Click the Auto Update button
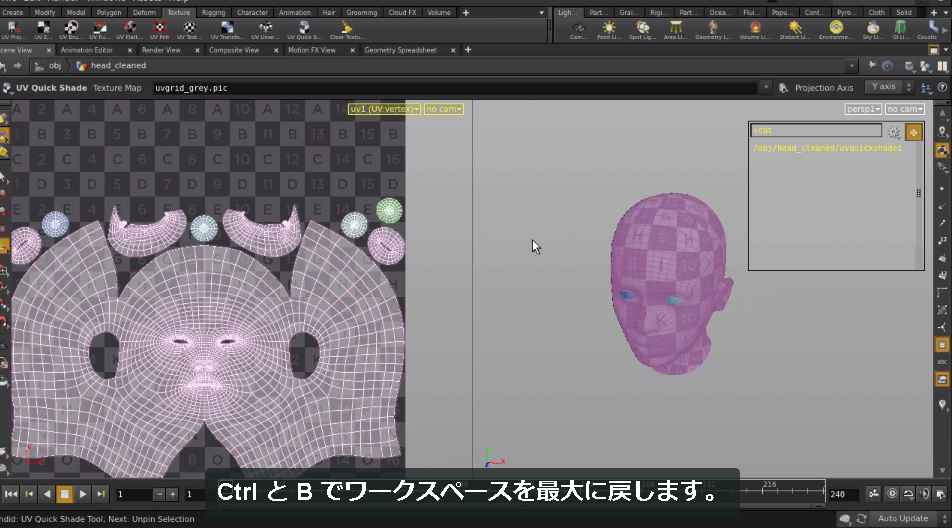Image resolution: width=952 pixels, height=528 pixels. [x=903, y=518]
